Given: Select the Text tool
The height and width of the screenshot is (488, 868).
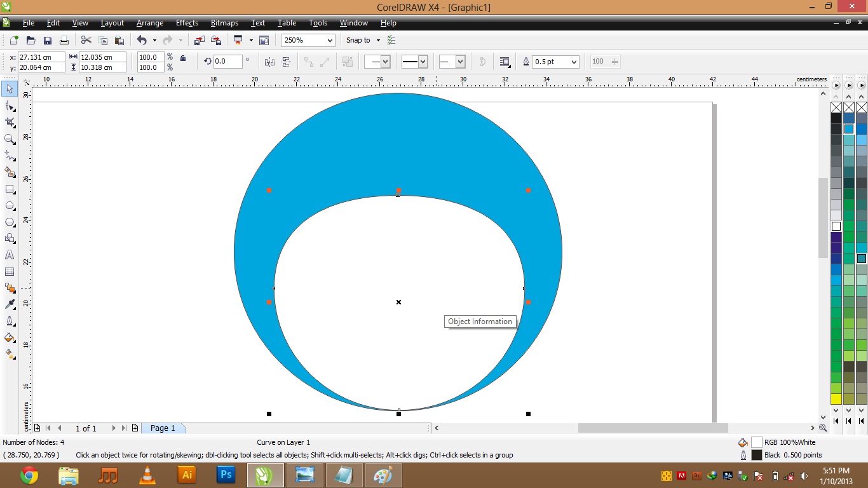Looking at the screenshot, I should pos(10,255).
